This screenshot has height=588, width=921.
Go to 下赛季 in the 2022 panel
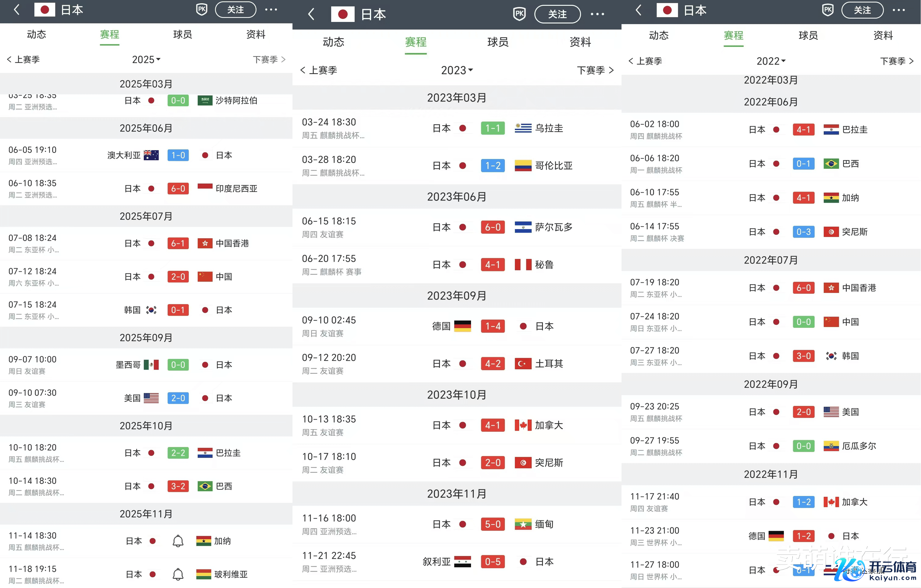tap(897, 61)
